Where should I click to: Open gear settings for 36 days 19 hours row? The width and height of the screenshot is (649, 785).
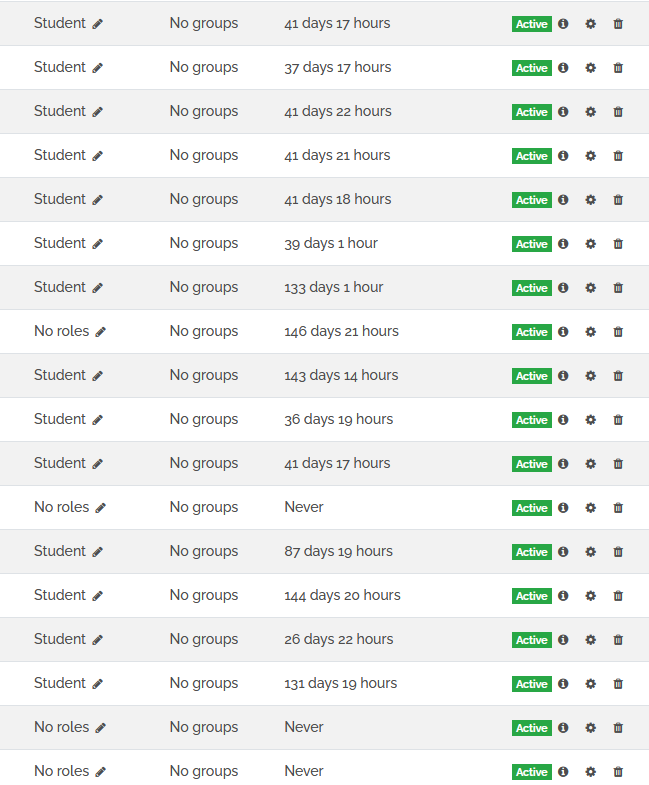[591, 420]
